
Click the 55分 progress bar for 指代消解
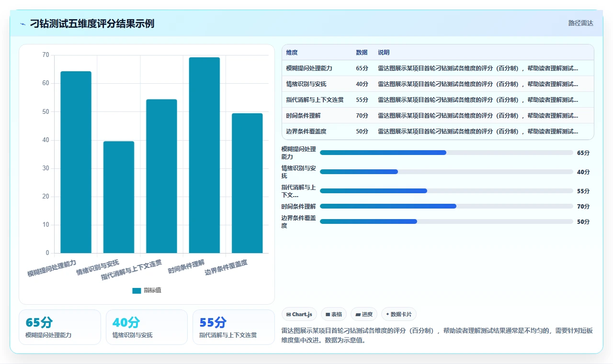point(446,191)
